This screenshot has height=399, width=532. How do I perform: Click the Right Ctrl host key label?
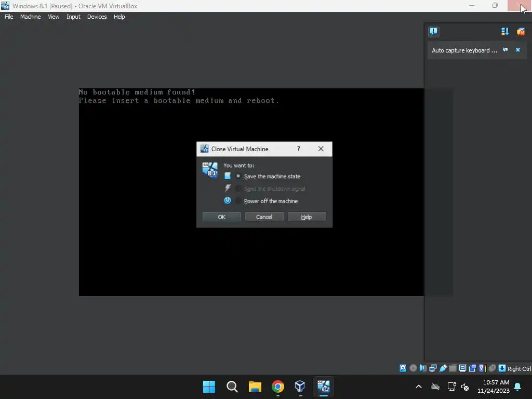click(519, 369)
